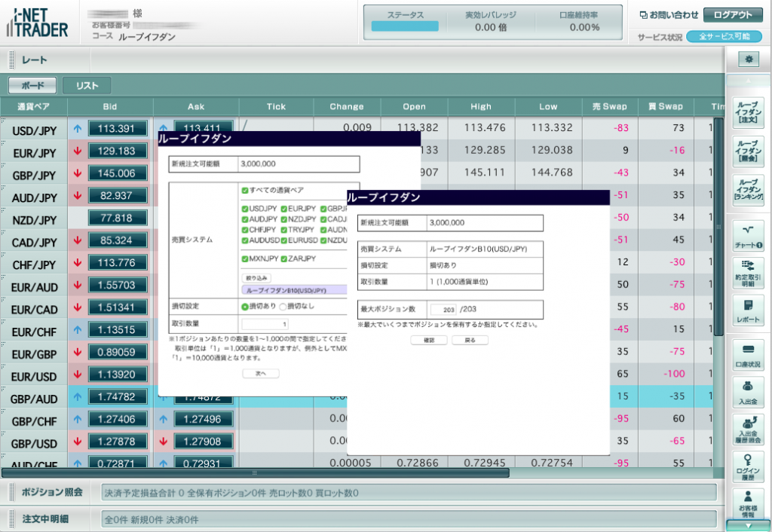The height and width of the screenshot is (532, 772).
Task: Click 最大ポジション数 input field
Action: click(443, 310)
